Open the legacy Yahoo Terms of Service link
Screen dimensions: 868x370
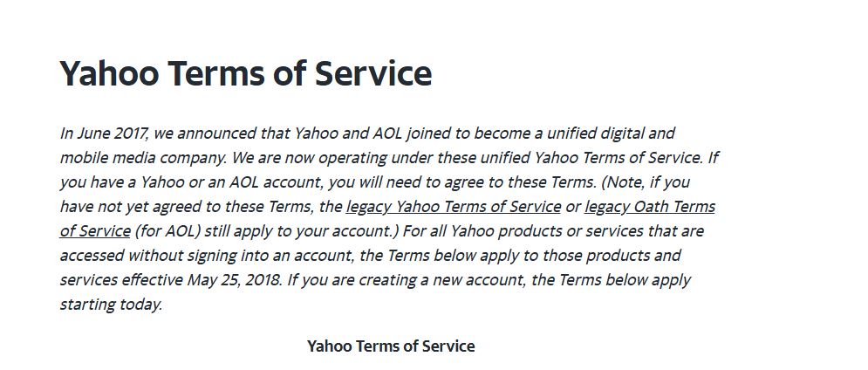click(x=454, y=207)
